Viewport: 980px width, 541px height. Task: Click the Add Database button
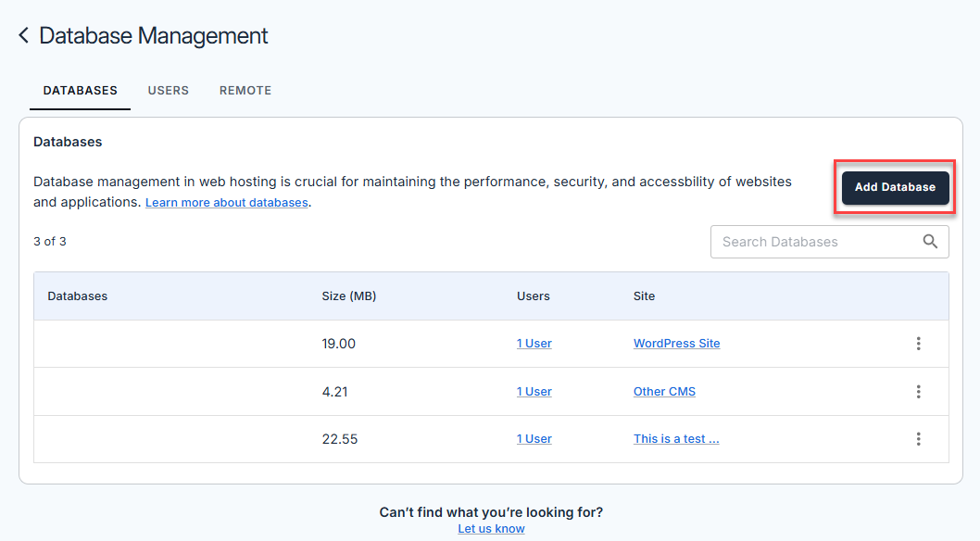click(x=894, y=186)
